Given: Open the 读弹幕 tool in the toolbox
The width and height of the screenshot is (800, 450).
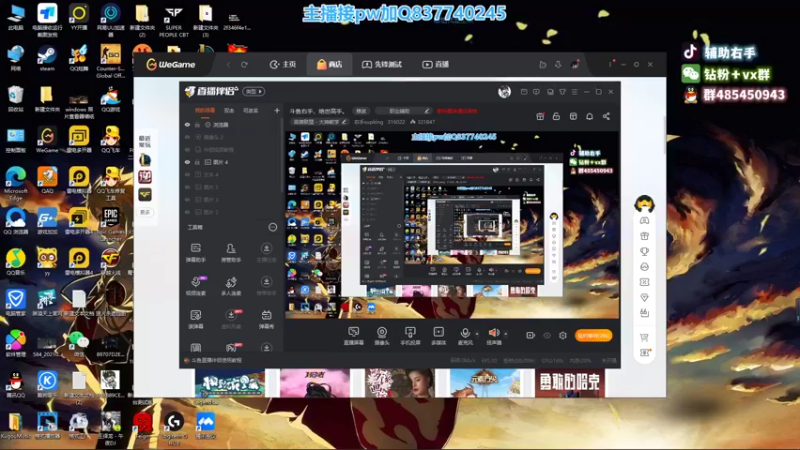Looking at the screenshot, I should pyautogui.click(x=195, y=319).
